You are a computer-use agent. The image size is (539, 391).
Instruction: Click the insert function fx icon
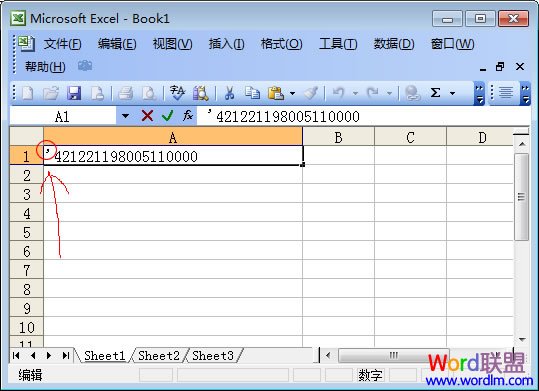click(x=188, y=116)
